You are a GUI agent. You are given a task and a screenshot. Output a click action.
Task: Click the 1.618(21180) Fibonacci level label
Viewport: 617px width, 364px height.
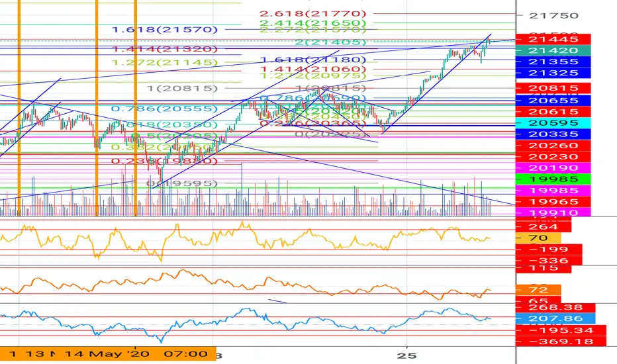(x=313, y=60)
